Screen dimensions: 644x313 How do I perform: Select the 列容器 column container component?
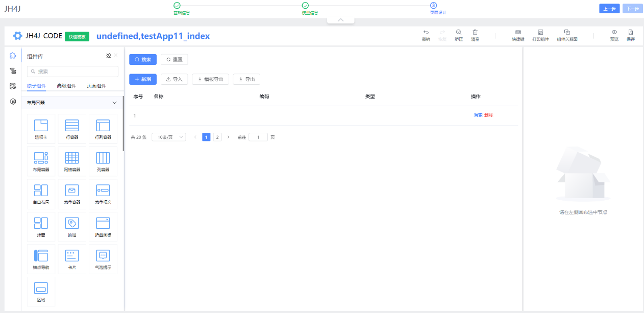pyautogui.click(x=103, y=162)
